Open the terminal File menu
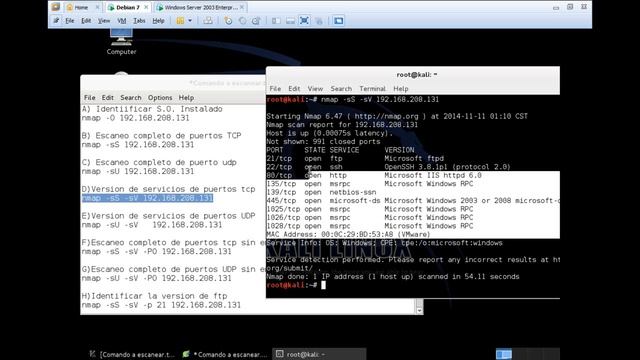Image resolution: width=640 pixels, height=360 pixels. 275,89
